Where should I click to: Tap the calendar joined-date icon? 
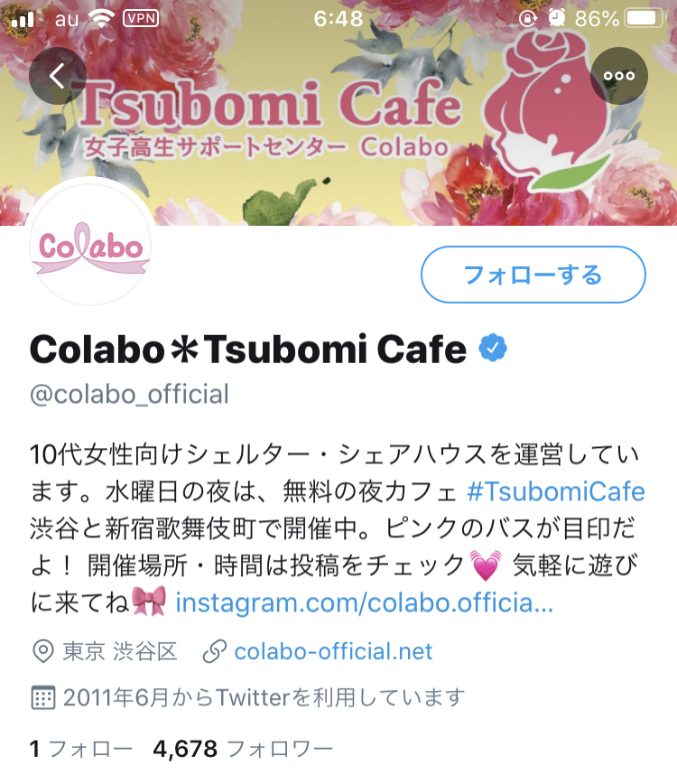[x=43, y=697]
